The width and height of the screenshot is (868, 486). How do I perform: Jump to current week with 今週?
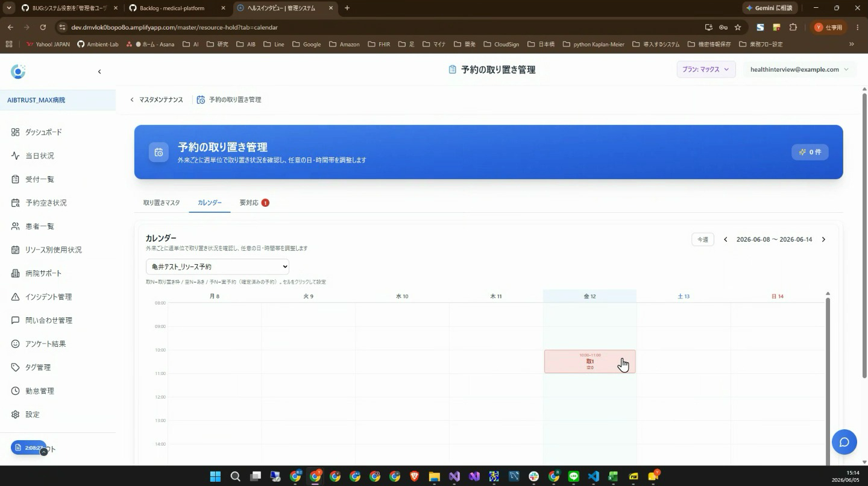point(703,239)
